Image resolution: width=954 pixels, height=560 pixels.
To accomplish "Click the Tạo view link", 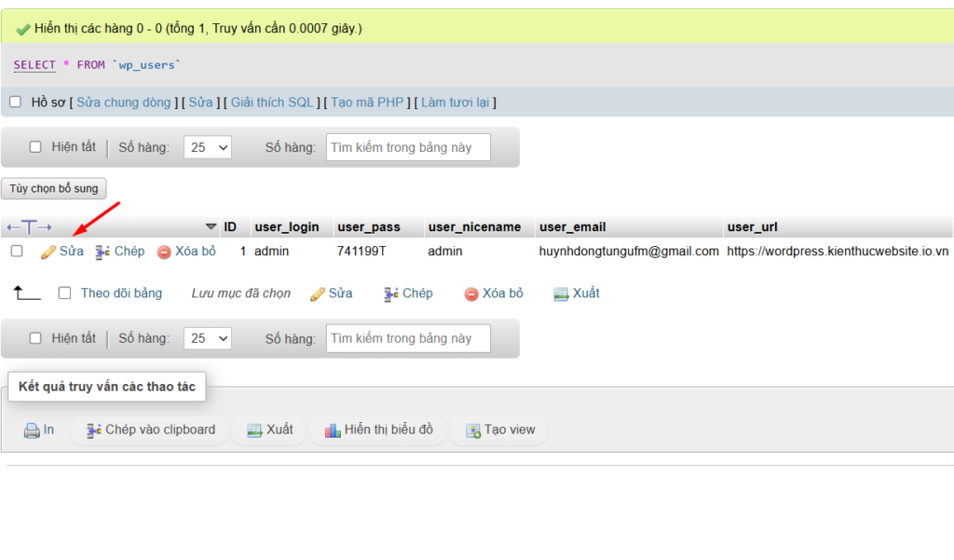I will click(x=510, y=430).
